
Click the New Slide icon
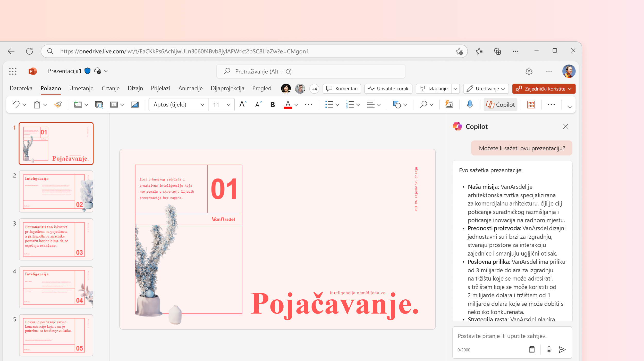(78, 104)
